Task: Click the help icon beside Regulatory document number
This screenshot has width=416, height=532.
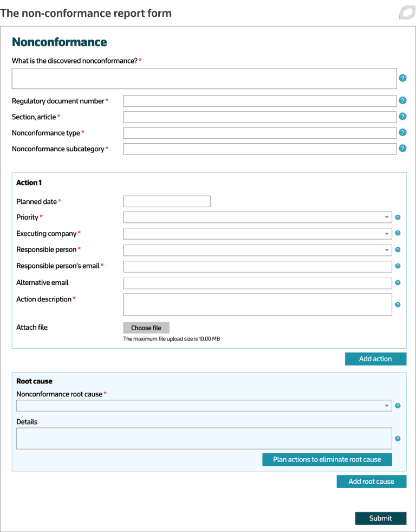Action: 402,100
